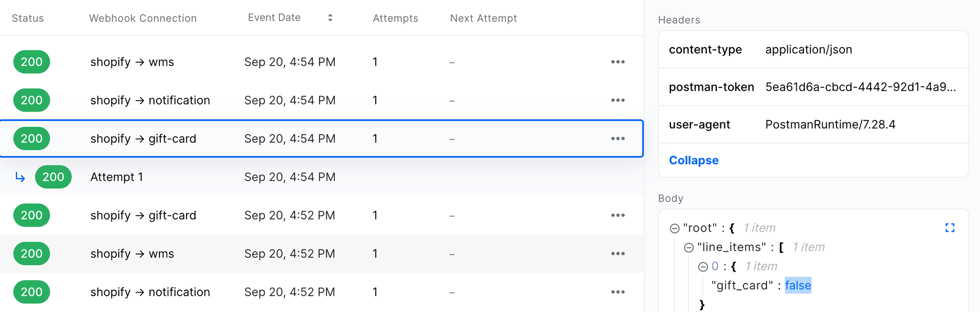The image size is (980, 312).
Task: Sort the list by Event Date
Action: click(x=330, y=18)
